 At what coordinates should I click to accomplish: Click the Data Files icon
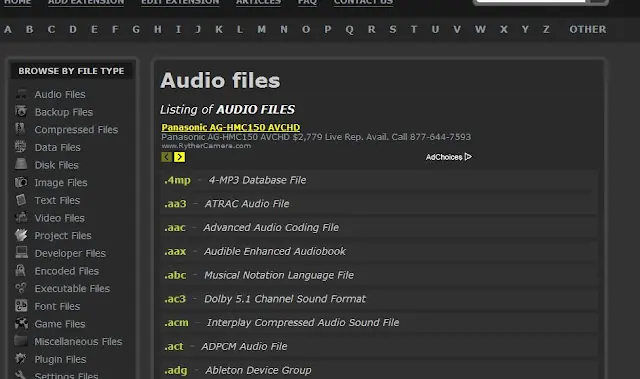[20, 146]
